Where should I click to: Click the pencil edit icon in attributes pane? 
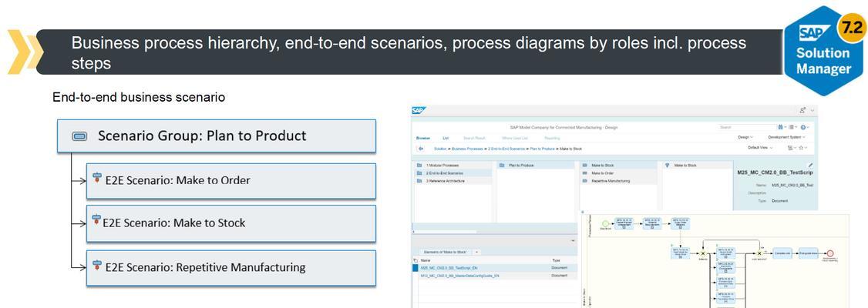click(x=810, y=165)
